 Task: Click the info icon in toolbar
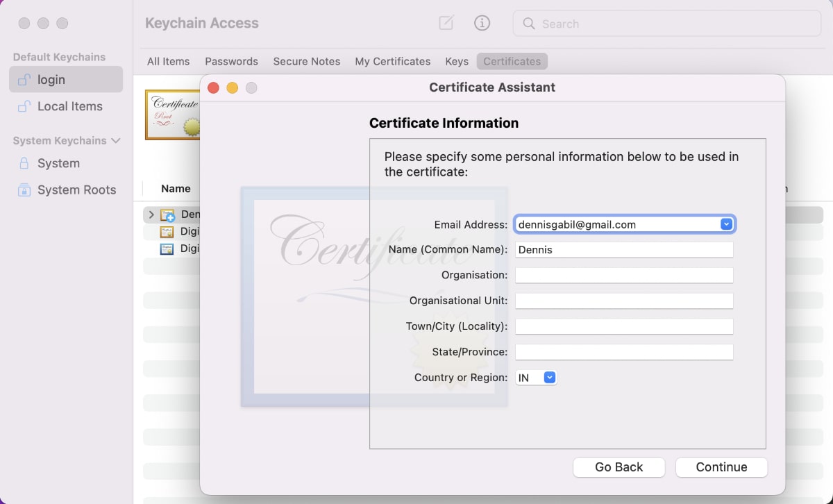[482, 23]
